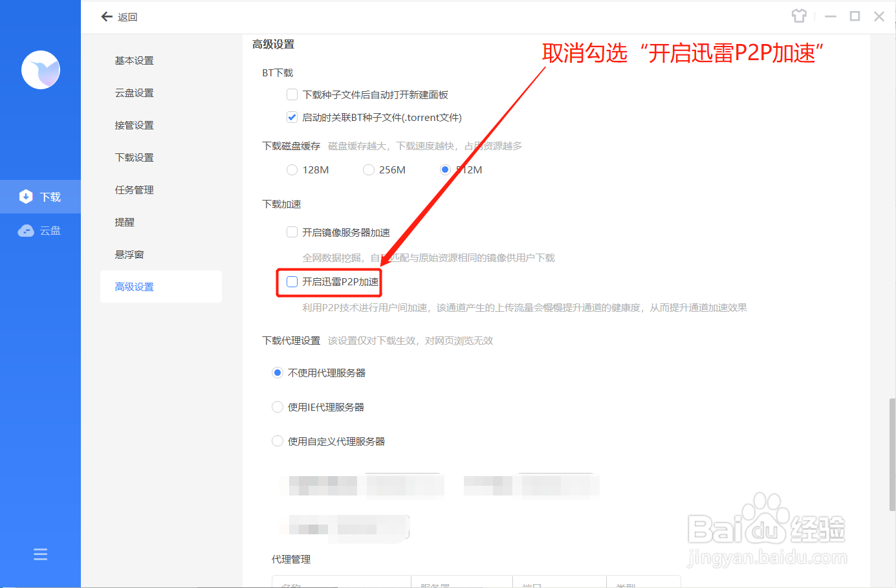Open 提醒 settings section
This screenshot has height=588, width=896.
pyautogui.click(x=125, y=222)
